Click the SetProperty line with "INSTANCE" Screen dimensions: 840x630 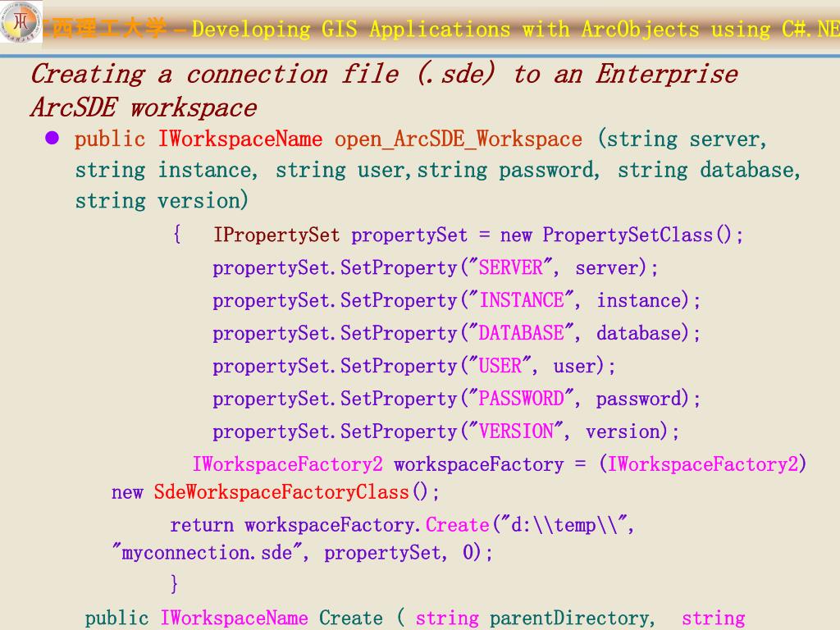pos(456,300)
